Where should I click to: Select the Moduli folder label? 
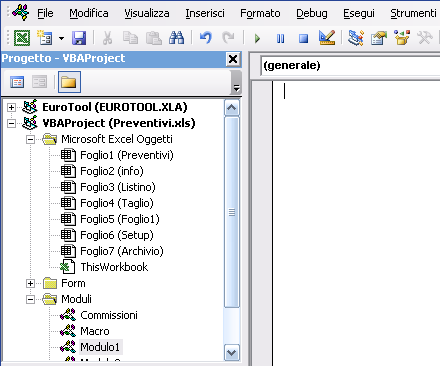76,299
